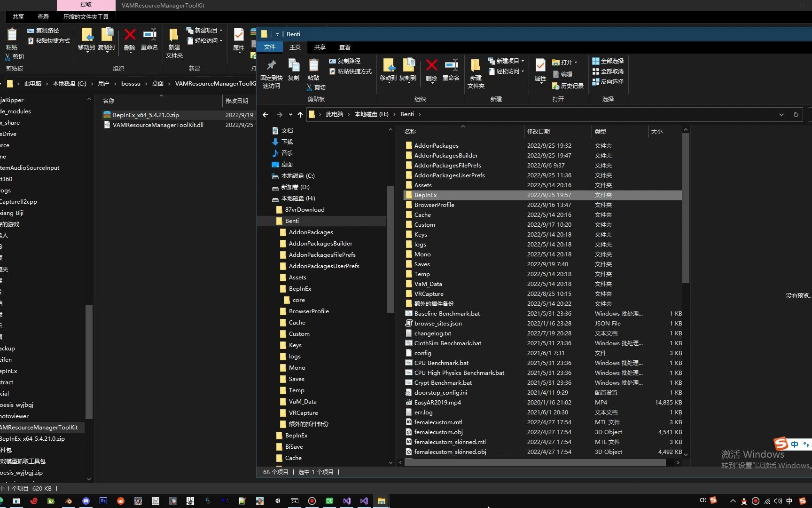Click the Refresh button in address bar
Screen dimensions: 812x508
[796, 114]
